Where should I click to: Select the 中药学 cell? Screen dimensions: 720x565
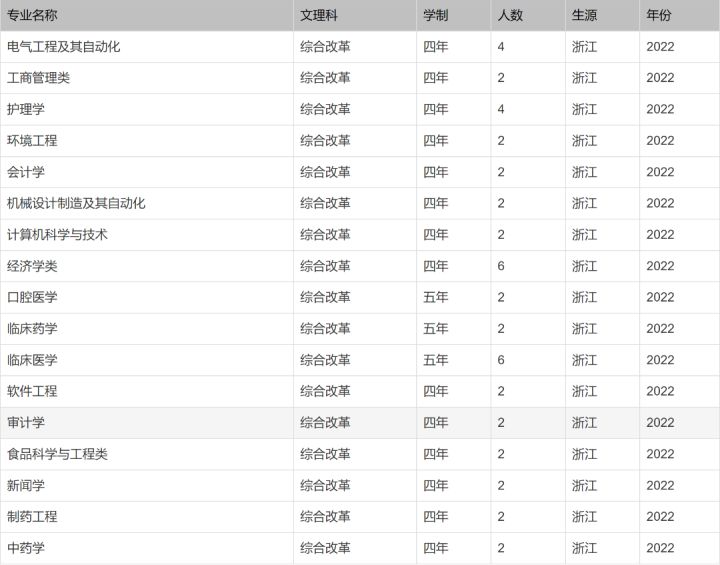click(x=26, y=548)
